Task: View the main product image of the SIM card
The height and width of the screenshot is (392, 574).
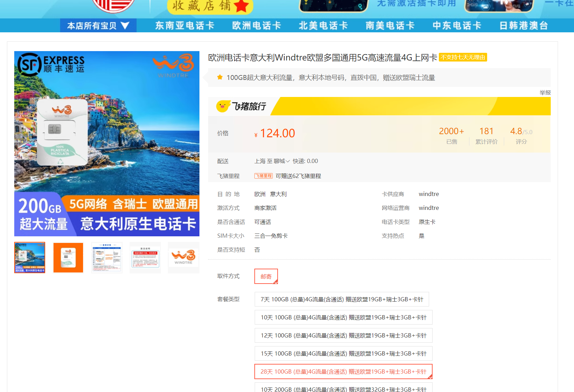Action: click(107, 144)
